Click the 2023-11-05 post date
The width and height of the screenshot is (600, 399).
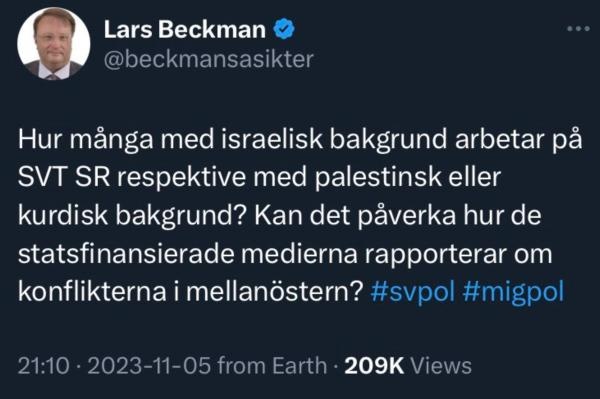[149, 366]
